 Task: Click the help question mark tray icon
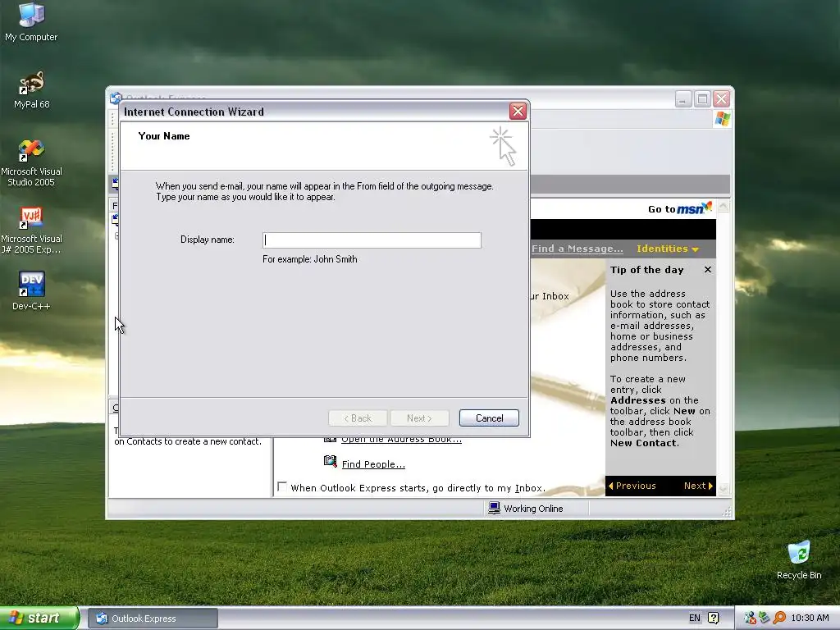tap(714, 619)
